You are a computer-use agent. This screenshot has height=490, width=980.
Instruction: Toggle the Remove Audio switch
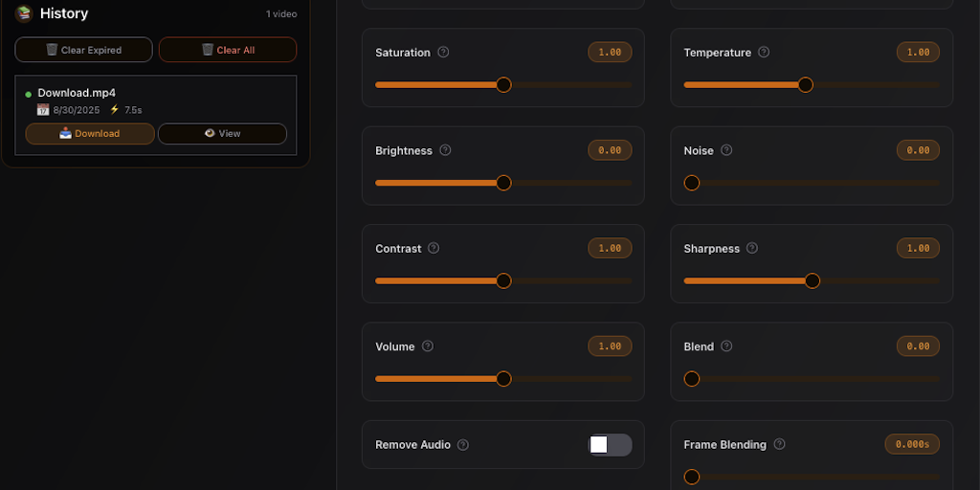[610, 444]
